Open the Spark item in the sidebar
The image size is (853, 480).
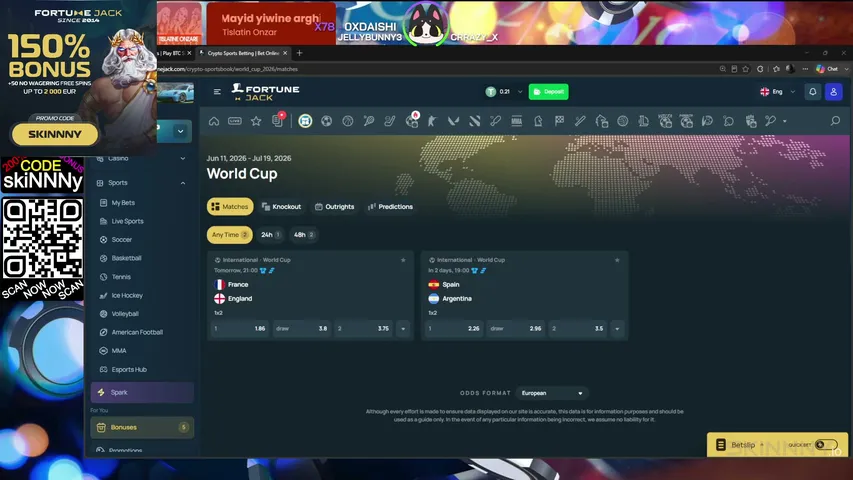pos(142,392)
